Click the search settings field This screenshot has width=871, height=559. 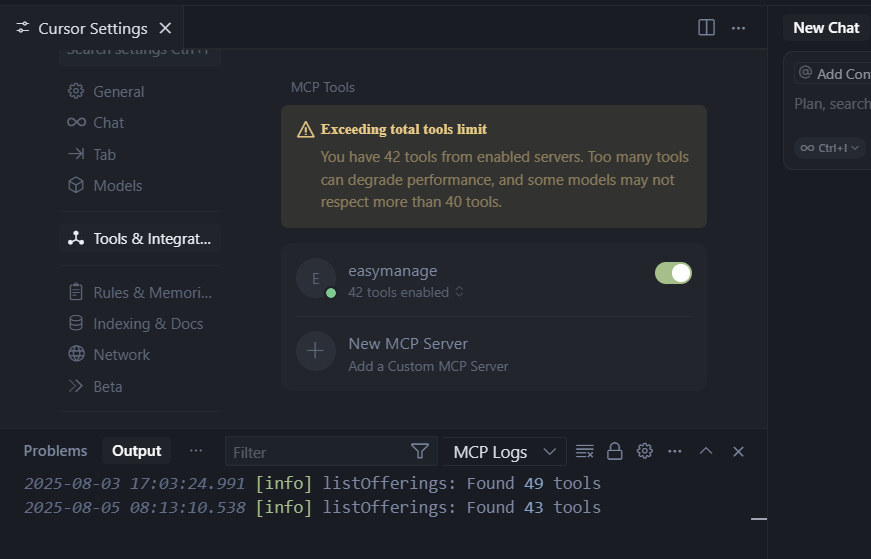tap(139, 57)
